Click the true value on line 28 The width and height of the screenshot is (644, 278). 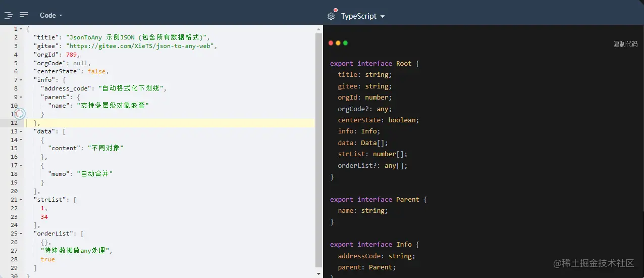tap(48, 259)
